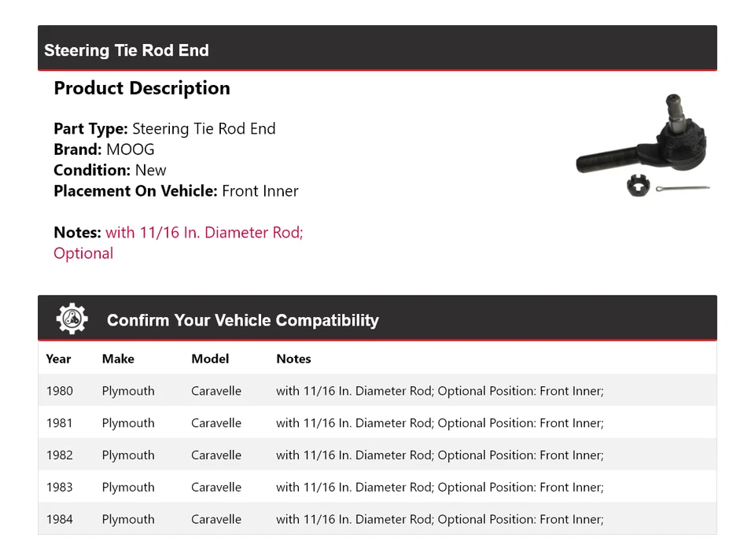This screenshot has width=755, height=560.
Task: Select the 1984 row notes text
Action: (440, 520)
